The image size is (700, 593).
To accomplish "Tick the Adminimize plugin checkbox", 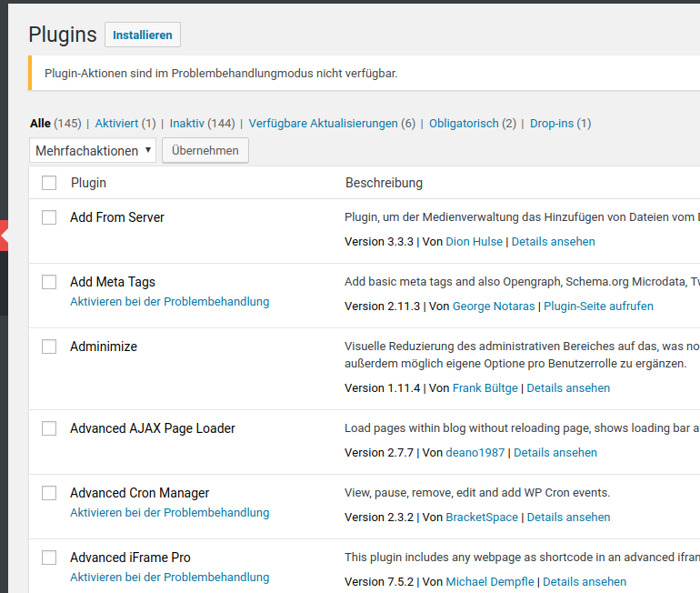I will (49, 347).
